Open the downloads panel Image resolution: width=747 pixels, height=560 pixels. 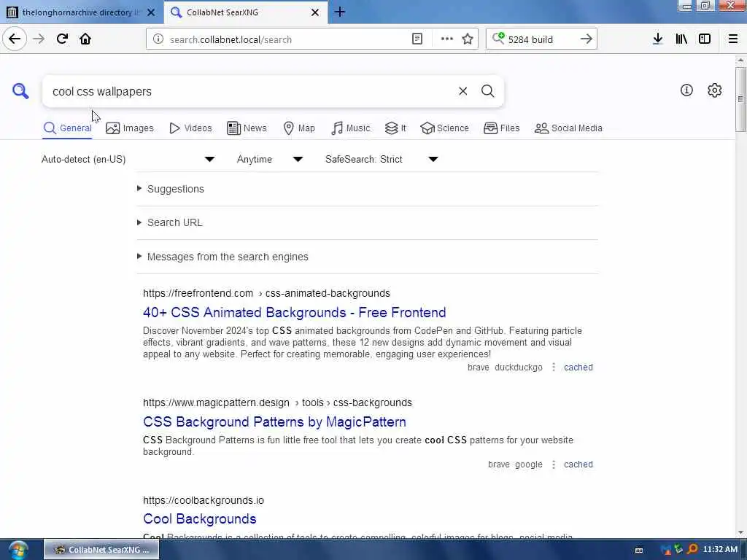click(657, 39)
